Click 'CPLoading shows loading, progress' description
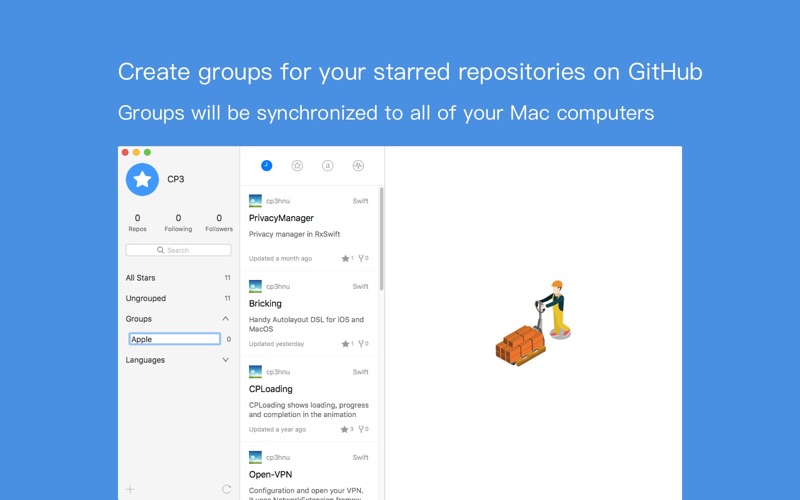The height and width of the screenshot is (500, 800). click(309, 410)
